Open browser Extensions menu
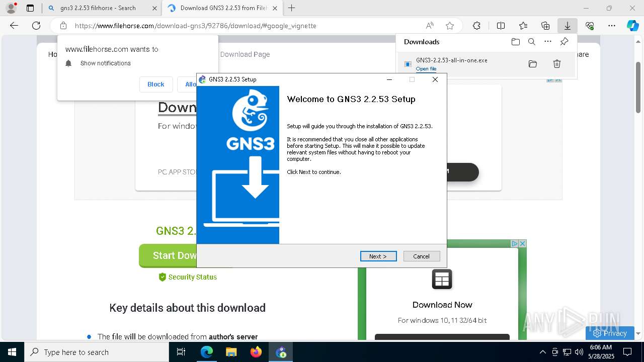644x362 pixels. pyautogui.click(x=476, y=26)
